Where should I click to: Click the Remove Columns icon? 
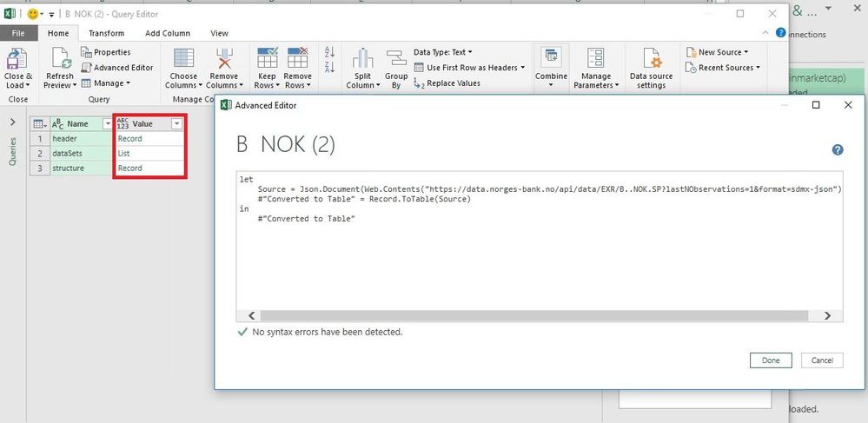coord(224,58)
